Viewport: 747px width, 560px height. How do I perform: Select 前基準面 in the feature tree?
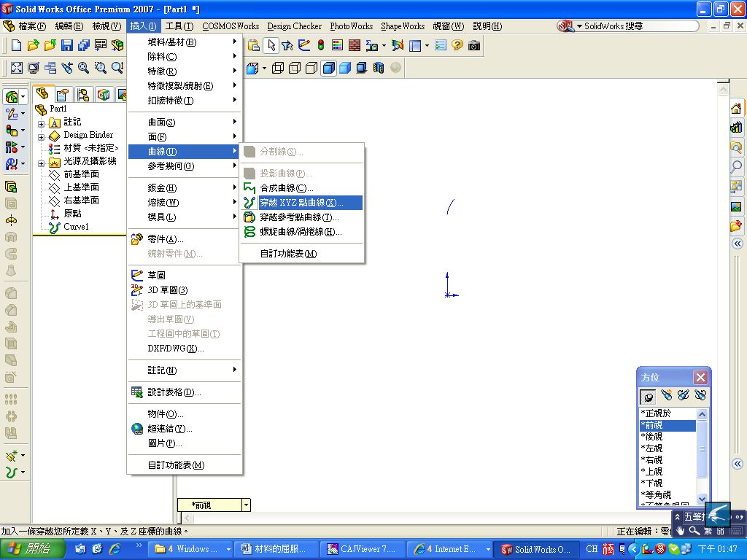pos(82,174)
